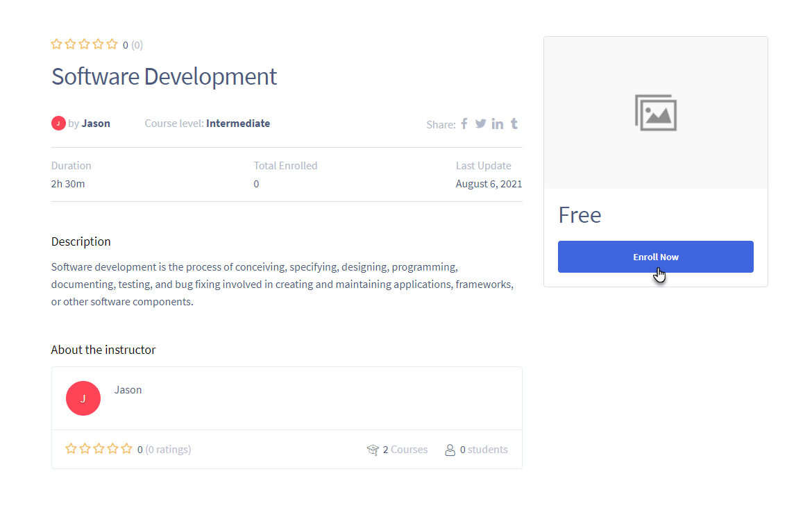Click the instructor rating stars
Viewport: 812px width, 510px height.
coord(99,449)
